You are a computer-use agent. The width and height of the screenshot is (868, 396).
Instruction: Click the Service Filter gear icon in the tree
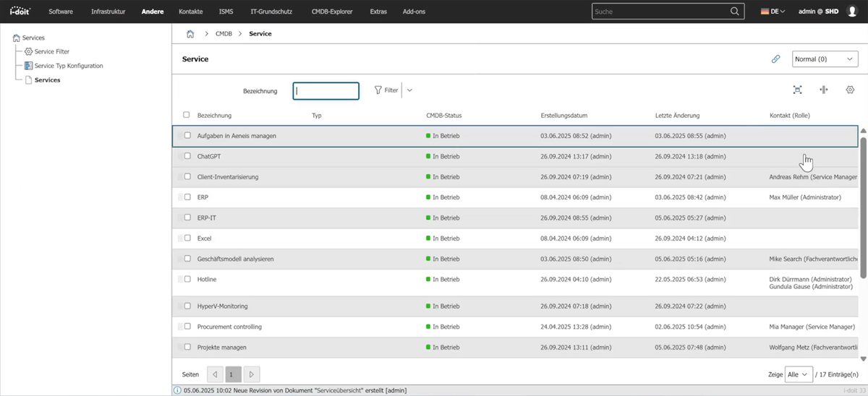tap(29, 52)
